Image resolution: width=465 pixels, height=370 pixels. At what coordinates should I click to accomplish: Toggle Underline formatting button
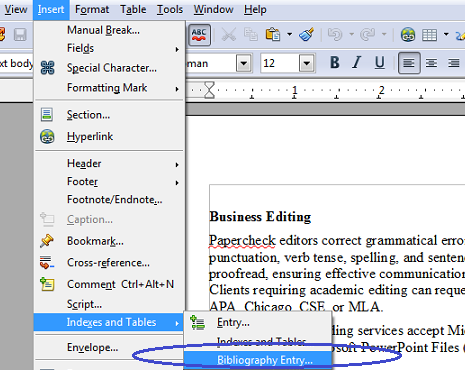pos(379,62)
